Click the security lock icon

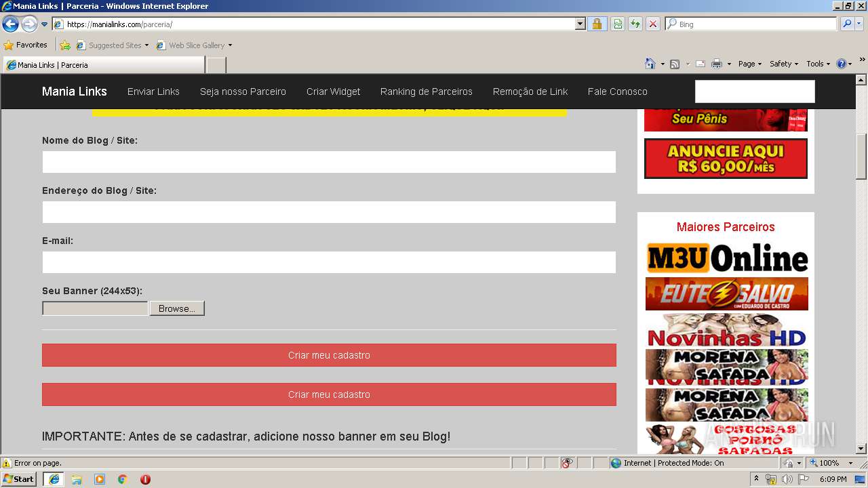(x=597, y=24)
